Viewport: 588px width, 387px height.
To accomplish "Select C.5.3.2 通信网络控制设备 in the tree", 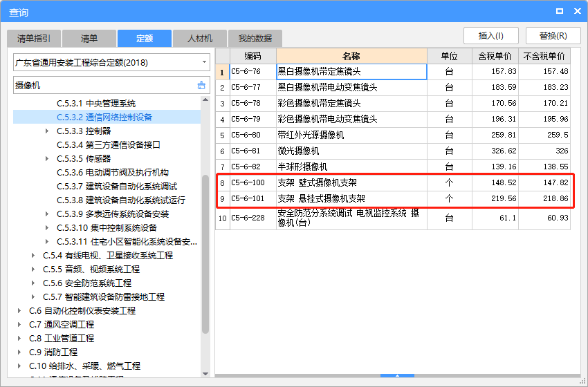I will pyautogui.click(x=104, y=117).
